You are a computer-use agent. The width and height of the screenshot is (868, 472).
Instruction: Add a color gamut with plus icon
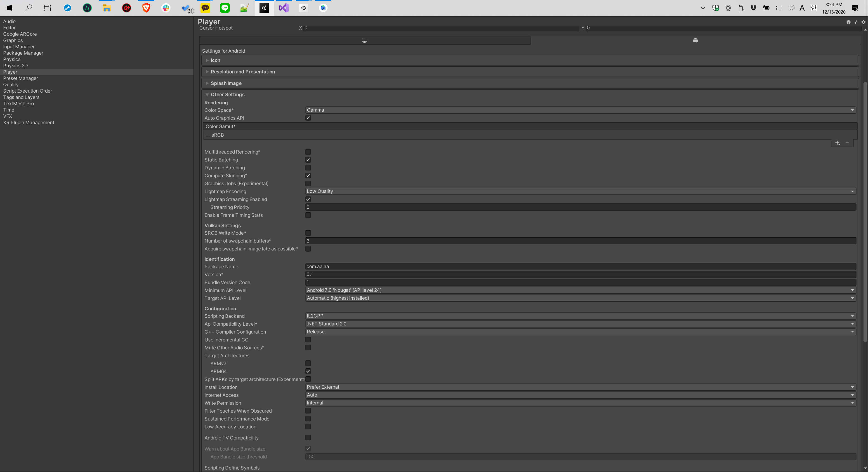(837, 143)
